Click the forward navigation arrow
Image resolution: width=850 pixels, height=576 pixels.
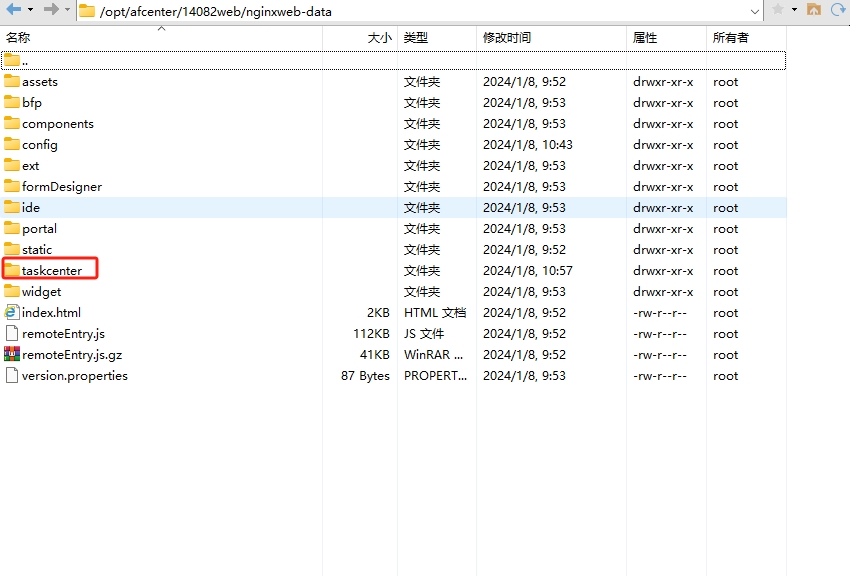(x=51, y=10)
